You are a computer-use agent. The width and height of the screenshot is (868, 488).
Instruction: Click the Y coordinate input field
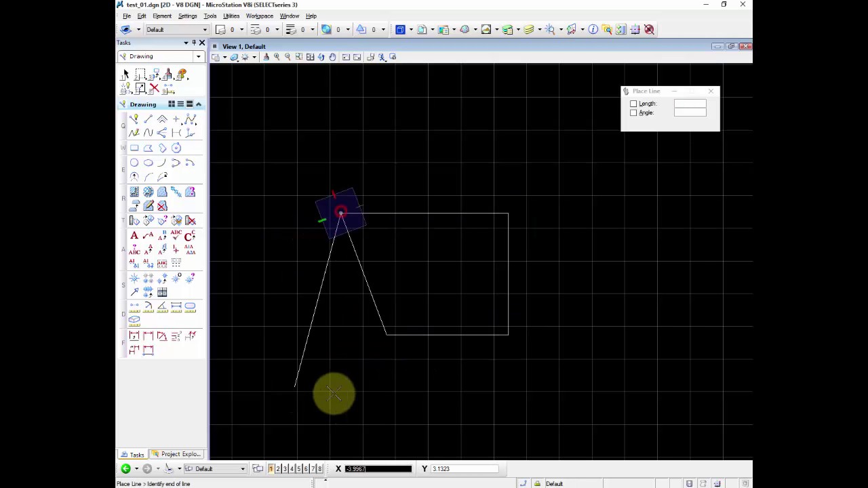pyautogui.click(x=465, y=469)
